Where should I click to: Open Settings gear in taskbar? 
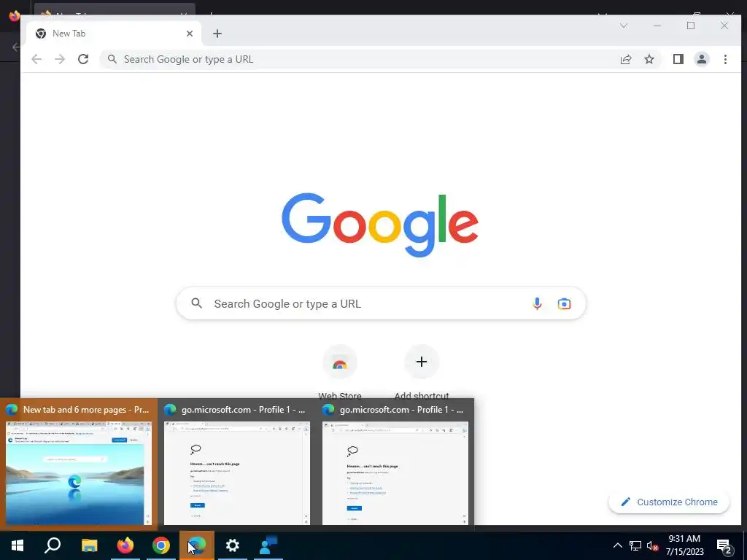click(x=233, y=545)
